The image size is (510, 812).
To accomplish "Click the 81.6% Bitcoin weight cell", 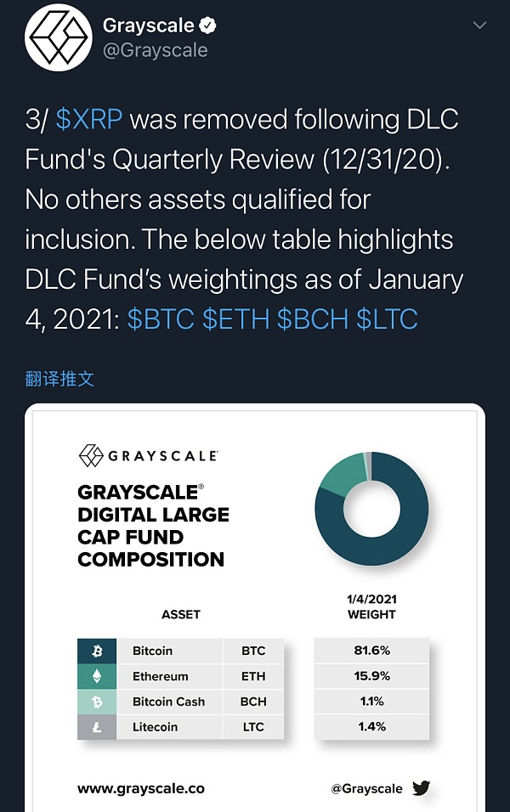I will tap(371, 651).
